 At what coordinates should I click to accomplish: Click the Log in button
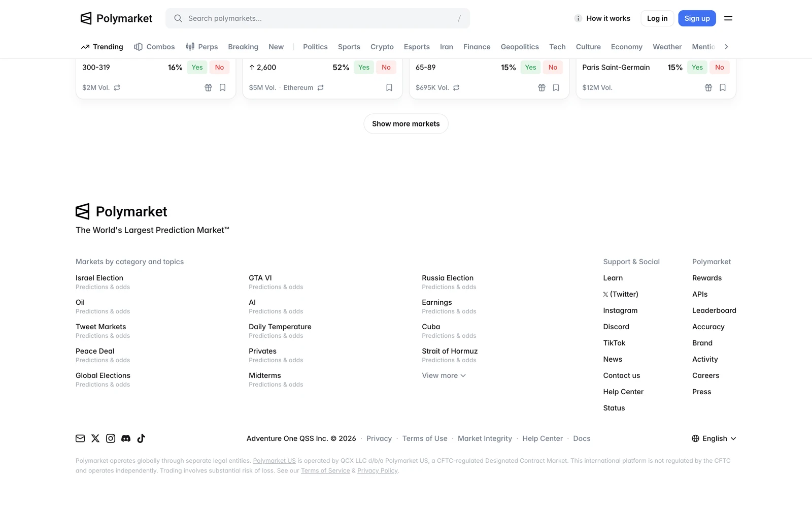[x=657, y=18]
